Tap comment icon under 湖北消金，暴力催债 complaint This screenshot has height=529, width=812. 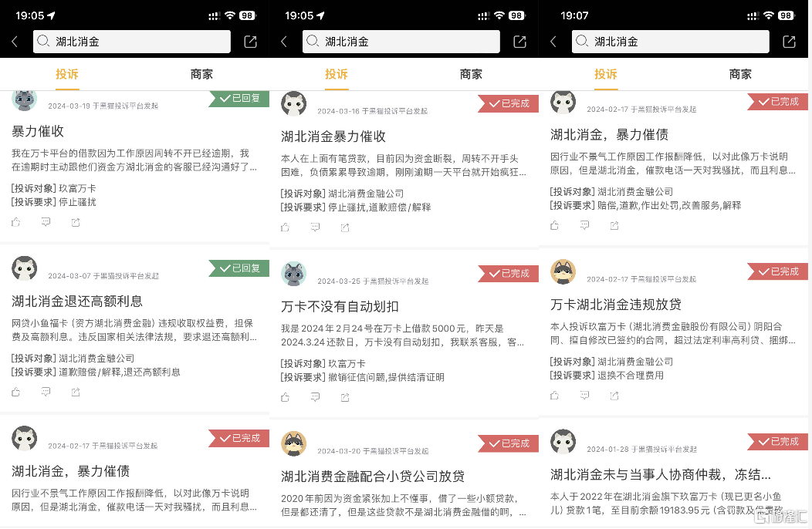click(x=584, y=225)
